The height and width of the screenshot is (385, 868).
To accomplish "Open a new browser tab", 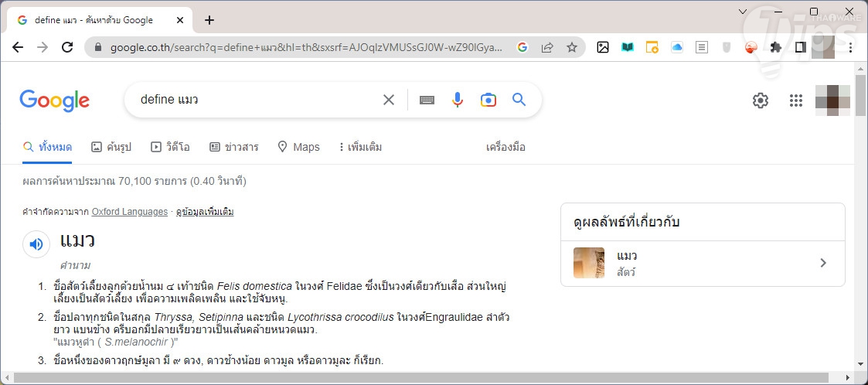I will (x=209, y=20).
